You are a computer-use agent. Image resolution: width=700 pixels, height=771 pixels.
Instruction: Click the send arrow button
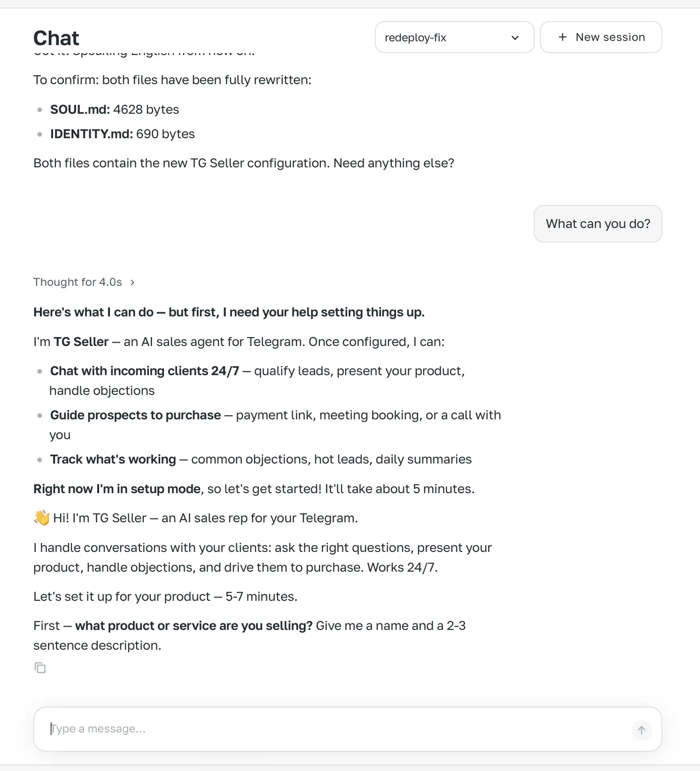641,730
